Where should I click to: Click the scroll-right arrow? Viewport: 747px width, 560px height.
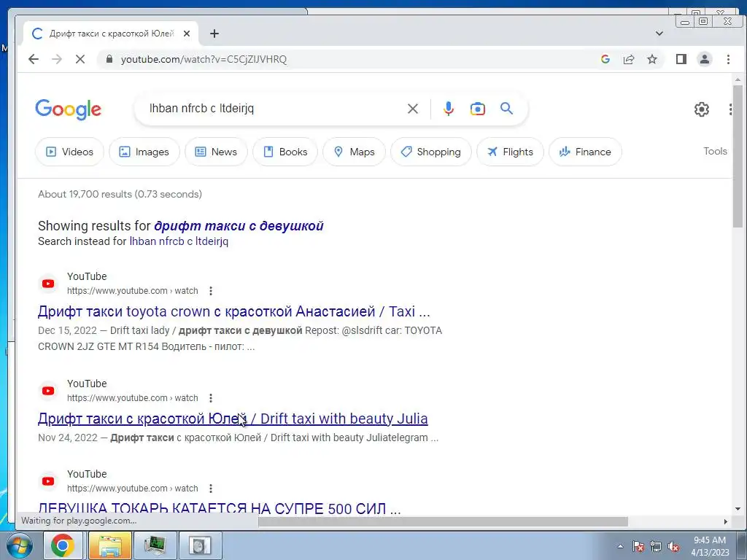point(726,521)
